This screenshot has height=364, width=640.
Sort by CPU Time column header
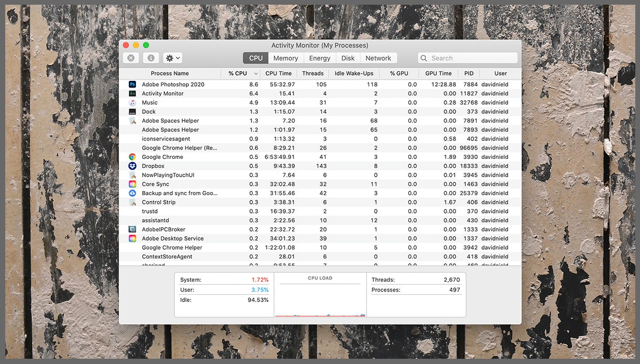point(278,73)
